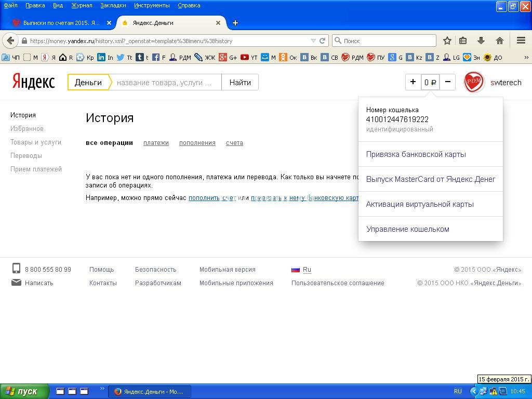Open the Facebook 'F' bookmark
This screenshot has width=532, height=399.
pos(159,57)
